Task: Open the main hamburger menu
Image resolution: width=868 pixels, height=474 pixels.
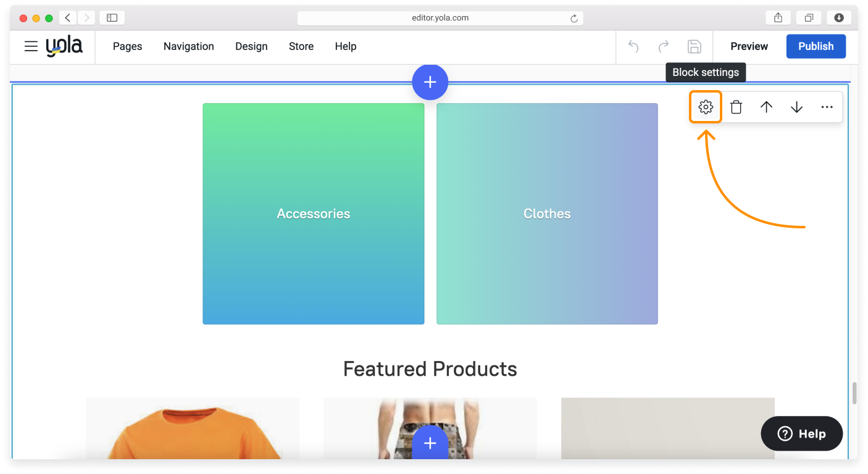Action: pos(31,46)
